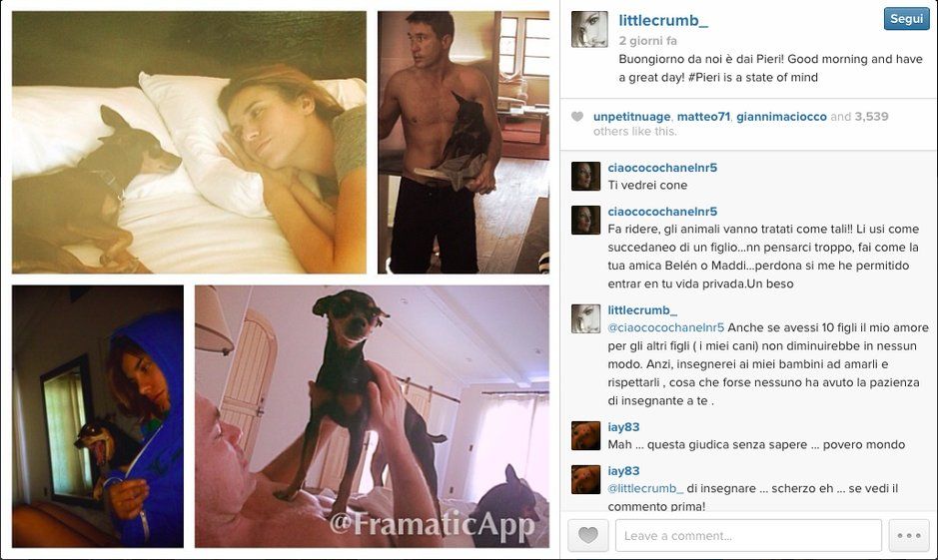Click the blue hoodie photo

pos(98,416)
